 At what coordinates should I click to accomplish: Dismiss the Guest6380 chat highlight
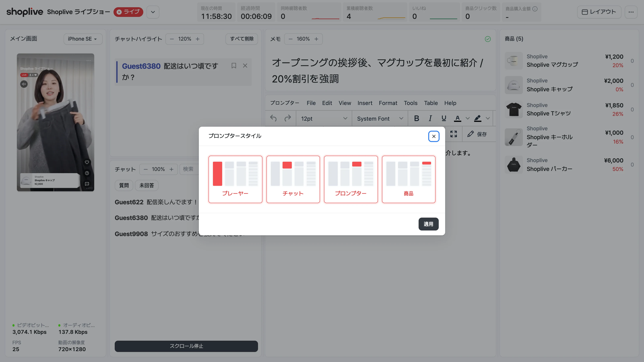[245, 66]
